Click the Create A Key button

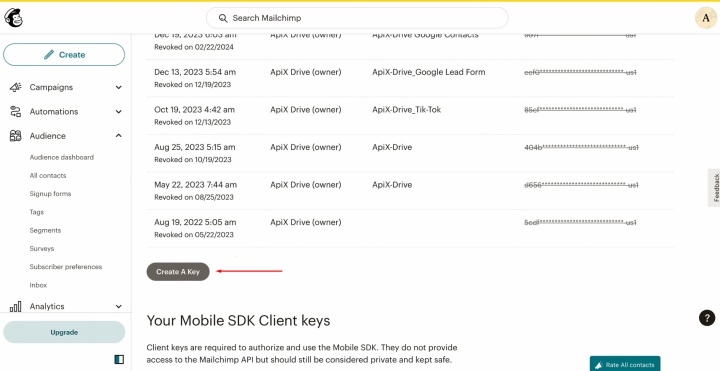tap(178, 272)
